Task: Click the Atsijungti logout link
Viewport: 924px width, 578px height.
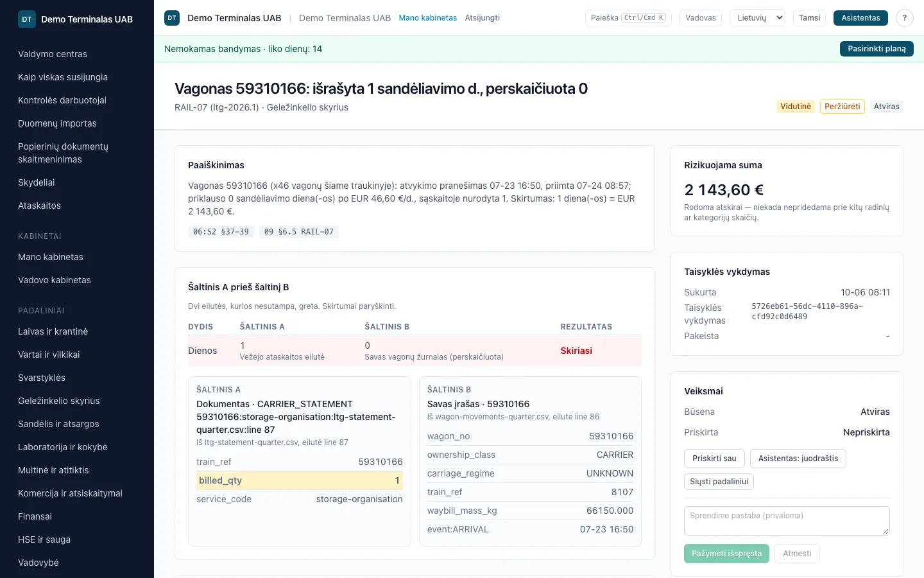Action: (x=483, y=18)
